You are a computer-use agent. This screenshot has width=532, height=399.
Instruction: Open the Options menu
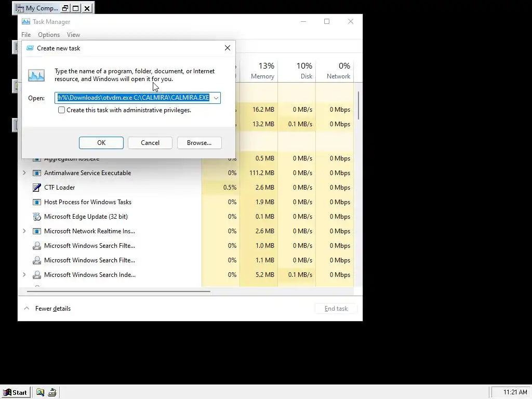(49, 35)
